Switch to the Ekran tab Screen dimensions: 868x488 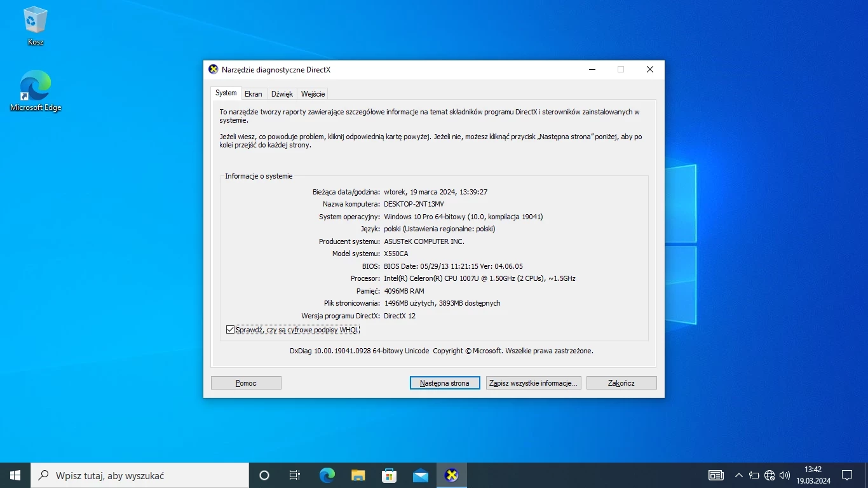tap(254, 93)
